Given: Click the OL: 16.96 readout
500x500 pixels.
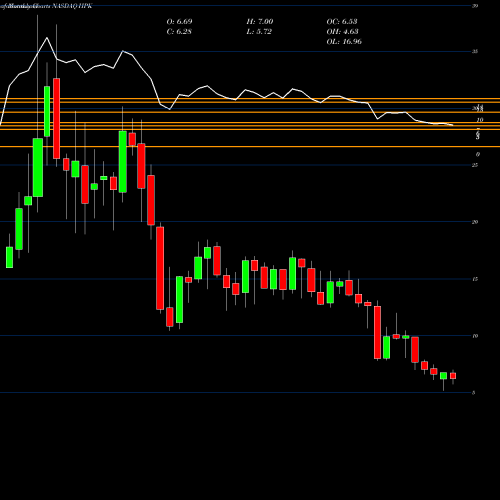Looking at the screenshot, I should pyautogui.click(x=344, y=42).
